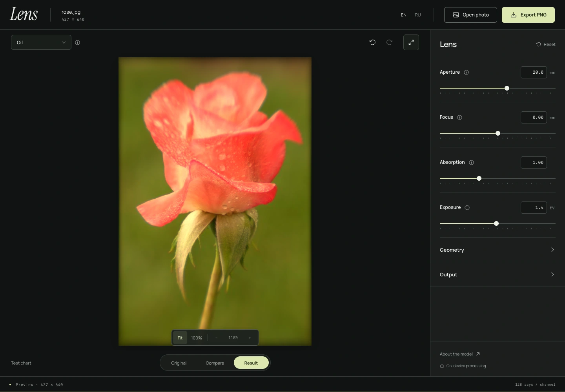Image resolution: width=565 pixels, height=392 pixels.
Task: Click the rose.jpg file name
Action: [71, 12]
